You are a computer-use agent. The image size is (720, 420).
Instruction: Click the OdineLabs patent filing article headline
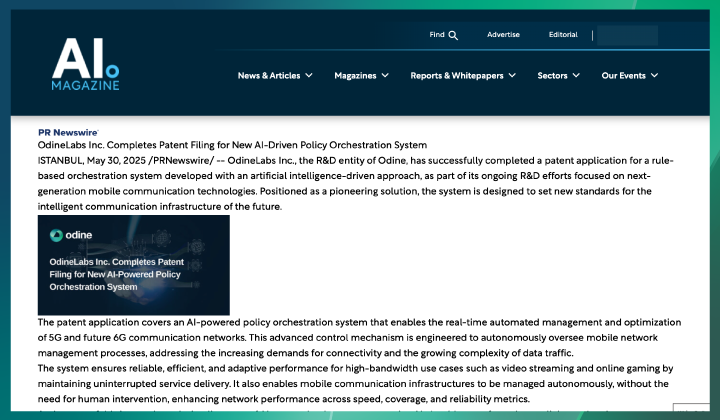(x=232, y=145)
